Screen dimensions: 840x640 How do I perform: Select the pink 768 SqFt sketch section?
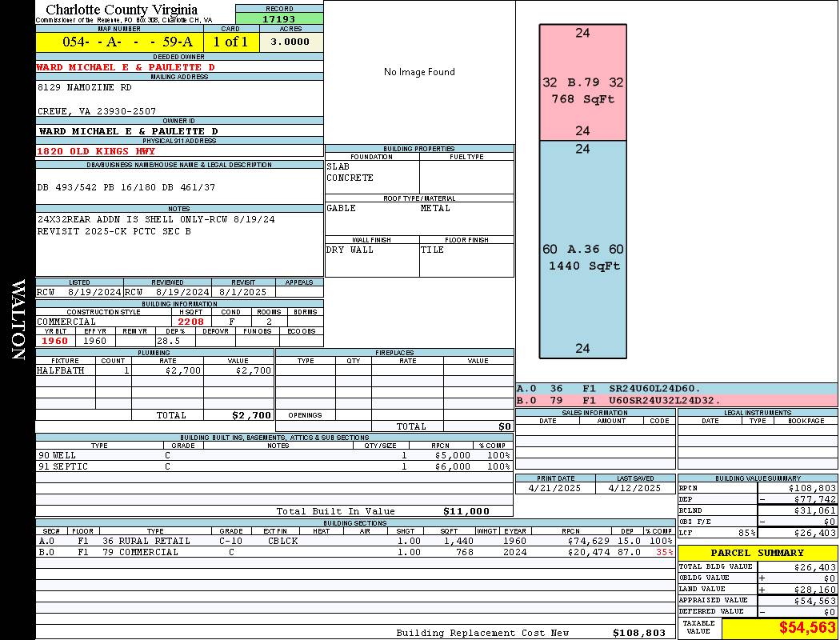[x=582, y=82]
